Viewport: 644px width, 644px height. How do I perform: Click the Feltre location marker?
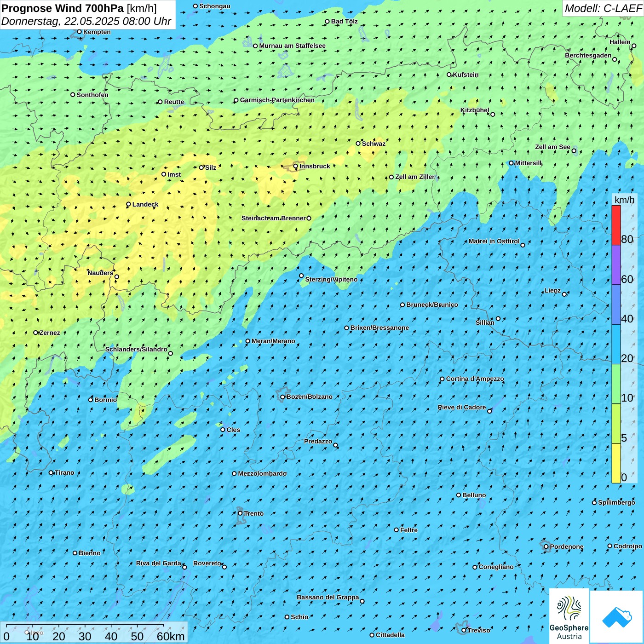pos(397,530)
